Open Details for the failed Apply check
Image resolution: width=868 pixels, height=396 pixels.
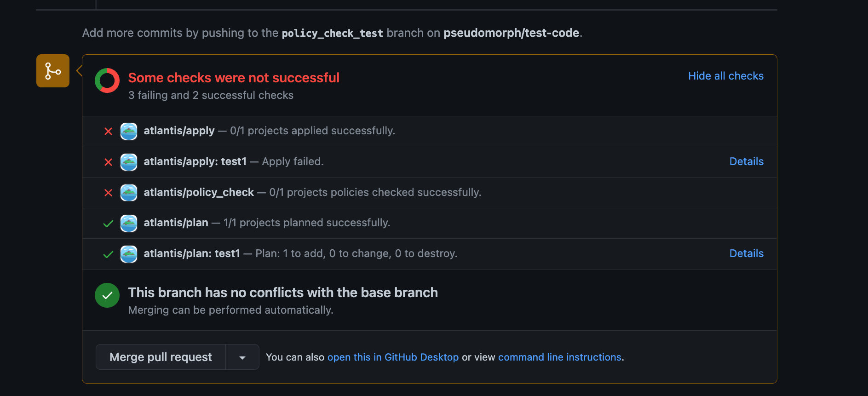[746, 161]
